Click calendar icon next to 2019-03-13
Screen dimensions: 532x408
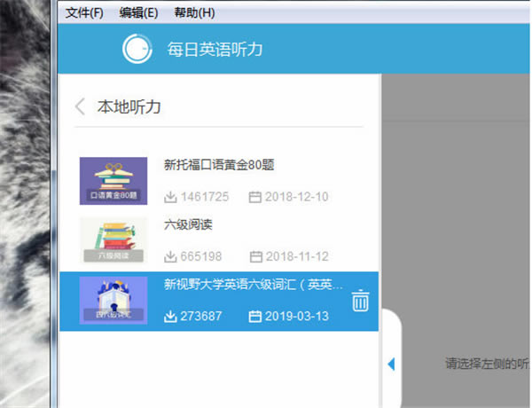(255, 317)
